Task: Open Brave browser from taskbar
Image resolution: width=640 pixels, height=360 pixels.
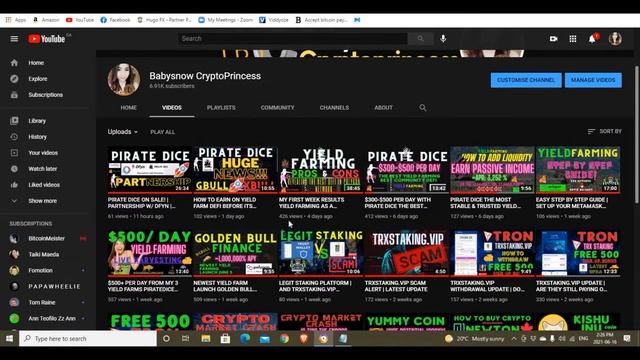Action: tap(304, 338)
